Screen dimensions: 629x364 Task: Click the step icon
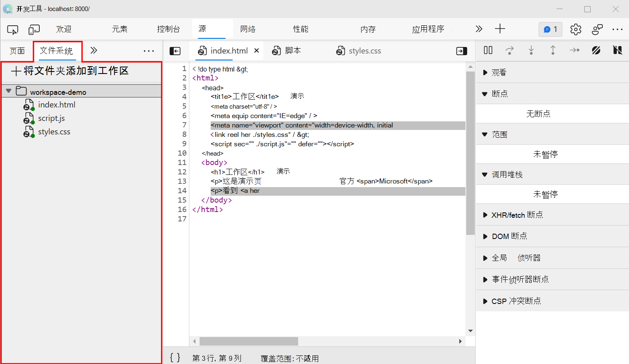pos(575,50)
